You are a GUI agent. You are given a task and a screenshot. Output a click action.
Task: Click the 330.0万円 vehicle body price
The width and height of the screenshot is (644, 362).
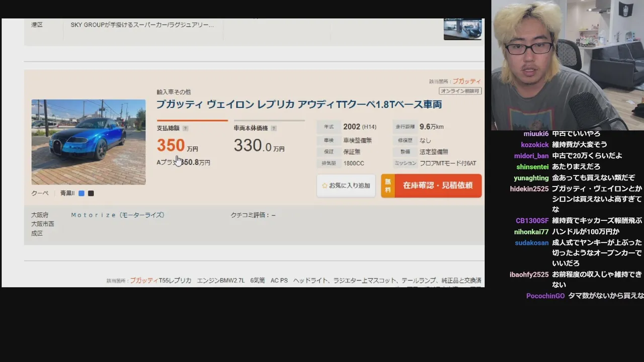tap(259, 146)
